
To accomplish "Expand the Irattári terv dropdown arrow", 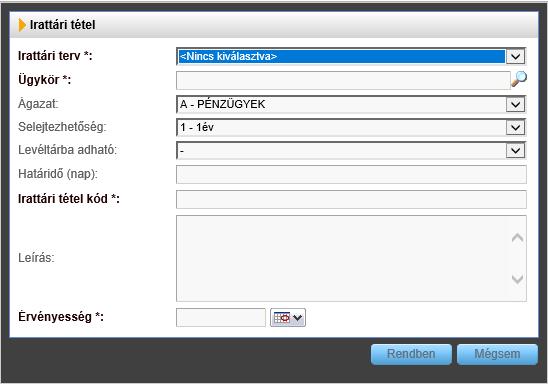I will [515, 56].
